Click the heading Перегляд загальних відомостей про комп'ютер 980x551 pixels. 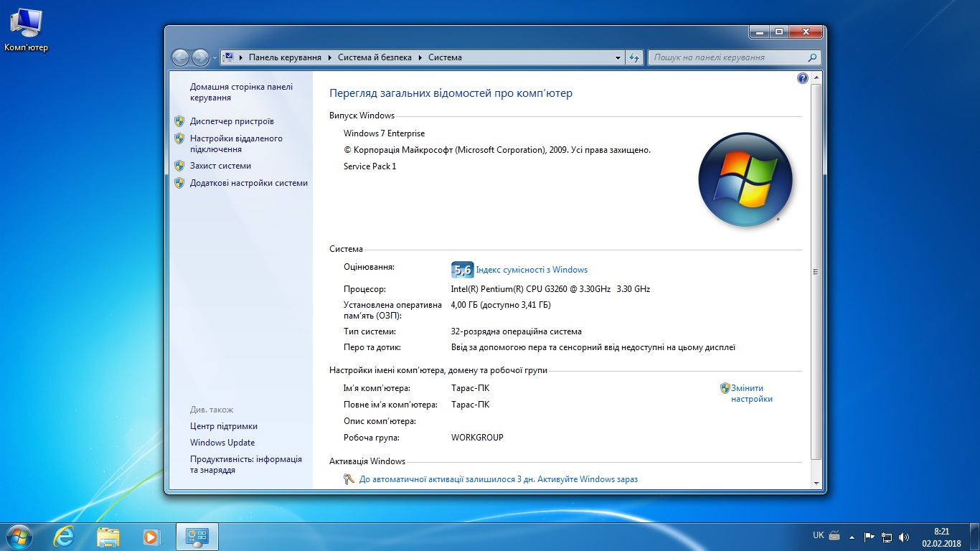pos(451,93)
